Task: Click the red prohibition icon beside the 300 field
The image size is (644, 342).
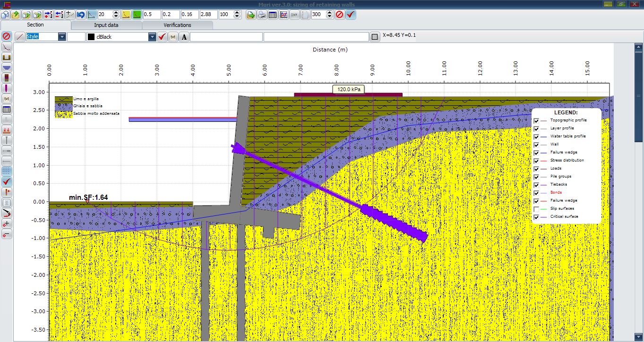Action: (339, 15)
